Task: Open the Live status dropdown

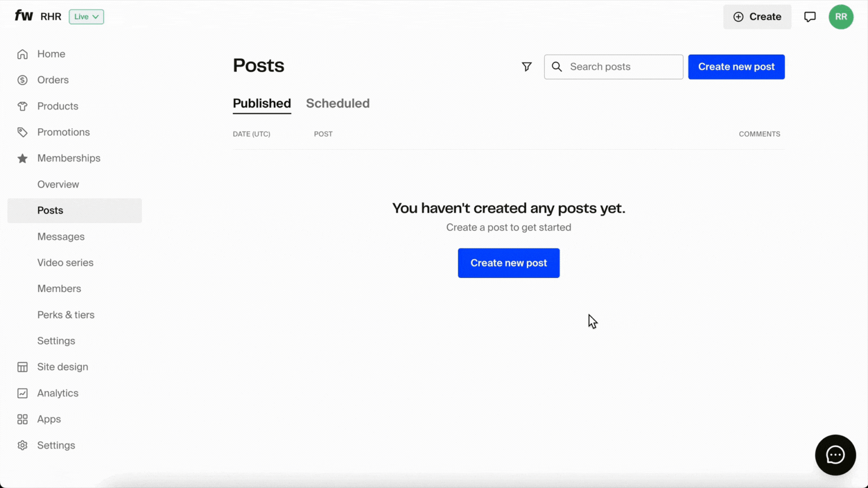Action: point(86,16)
